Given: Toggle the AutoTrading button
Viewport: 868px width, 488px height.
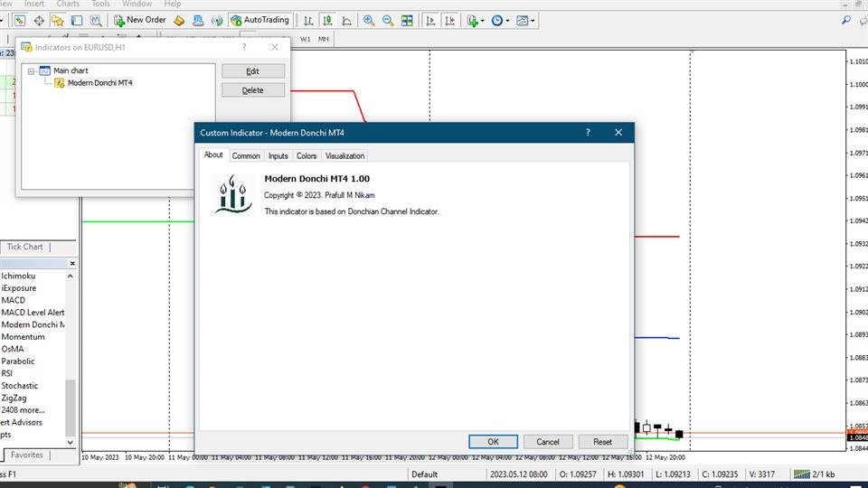Looking at the screenshot, I should click(259, 20).
